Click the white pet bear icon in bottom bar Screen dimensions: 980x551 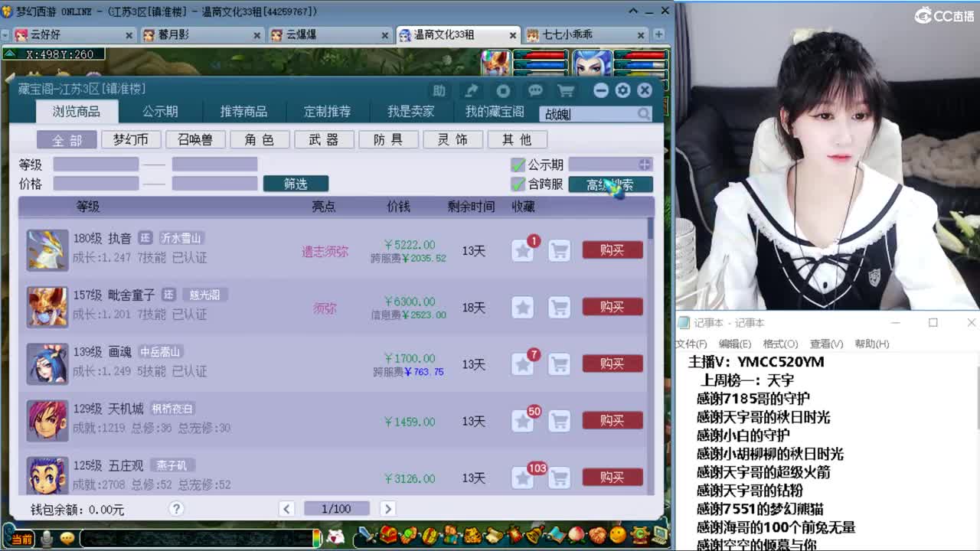[335, 536]
